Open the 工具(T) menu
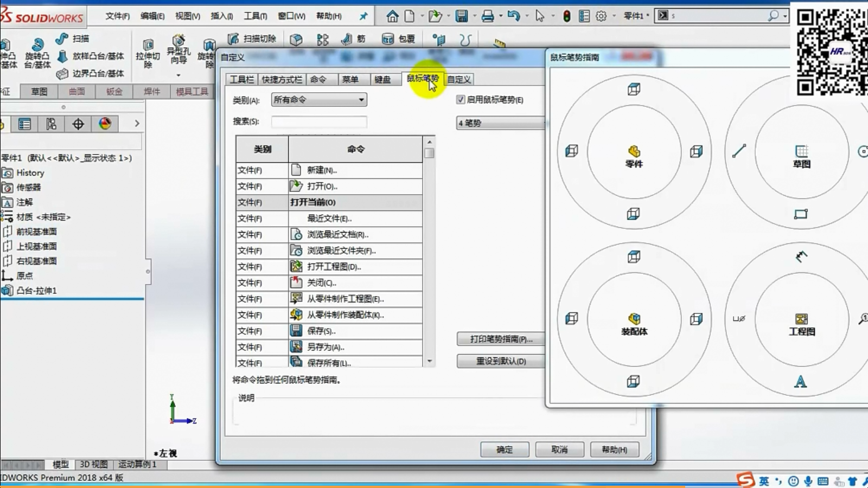 click(x=255, y=16)
